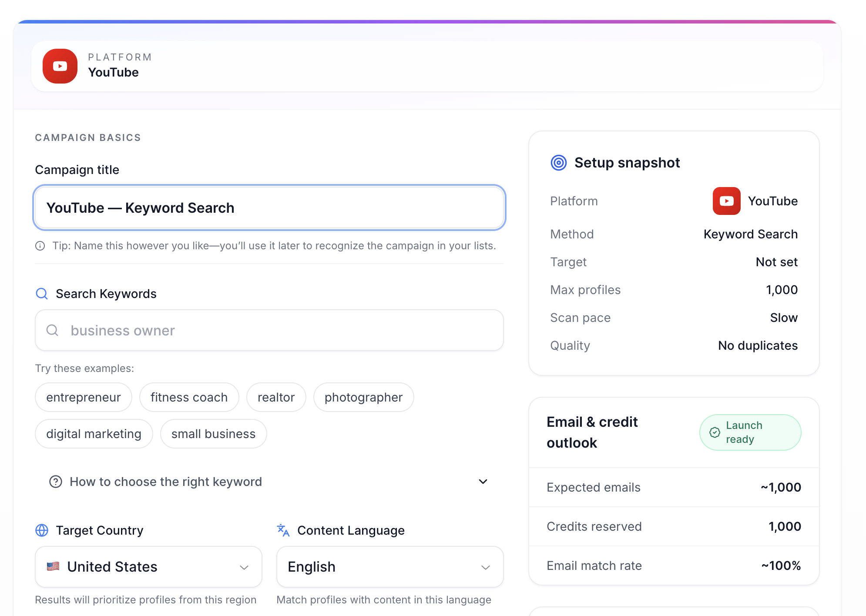Click the campaign title input field
Viewport: 866px width, 616px height.
coord(269,208)
